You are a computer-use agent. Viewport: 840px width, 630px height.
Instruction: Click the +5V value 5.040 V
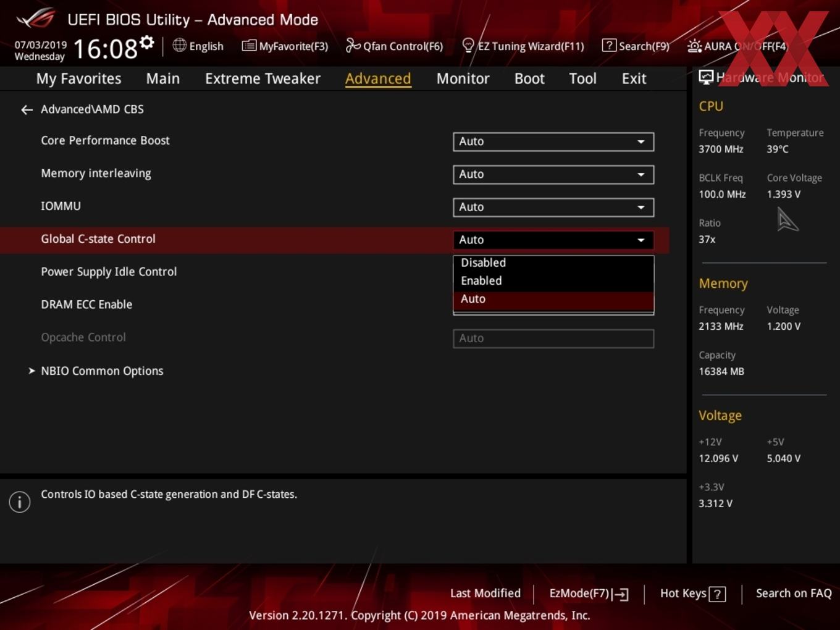click(x=783, y=459)
